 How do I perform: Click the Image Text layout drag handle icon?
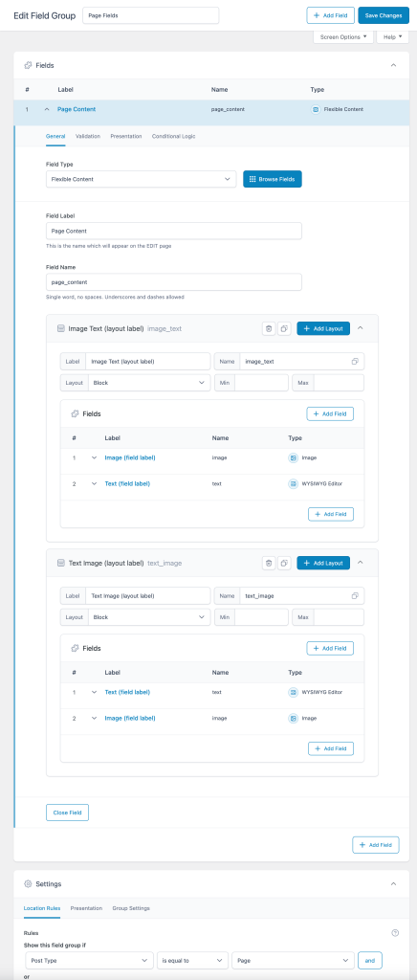60,328
